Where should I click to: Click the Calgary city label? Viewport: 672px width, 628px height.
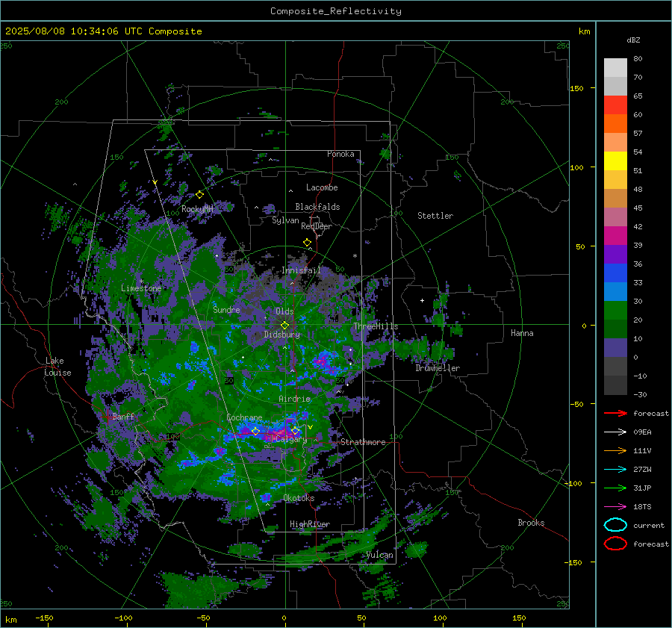tap(291, 439)
